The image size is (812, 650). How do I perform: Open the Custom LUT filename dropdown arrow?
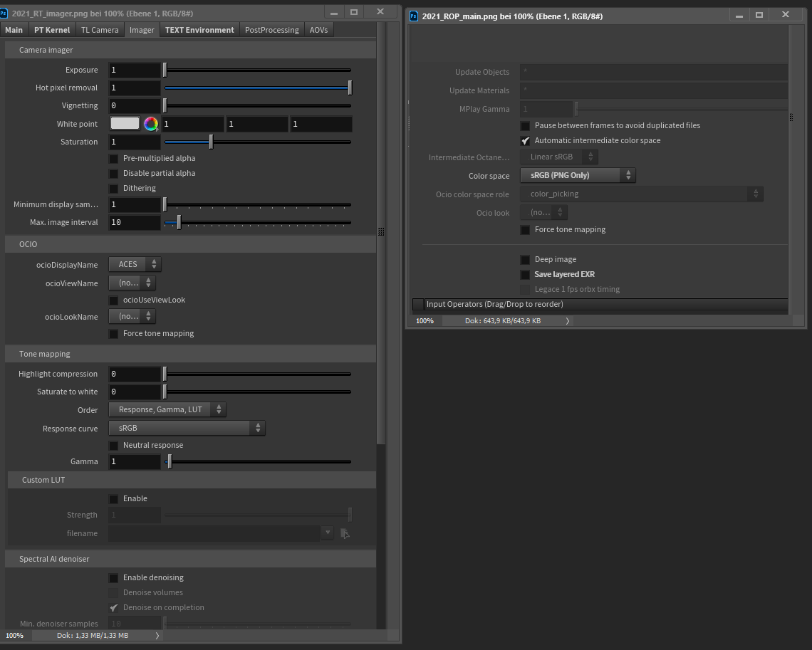327,532
